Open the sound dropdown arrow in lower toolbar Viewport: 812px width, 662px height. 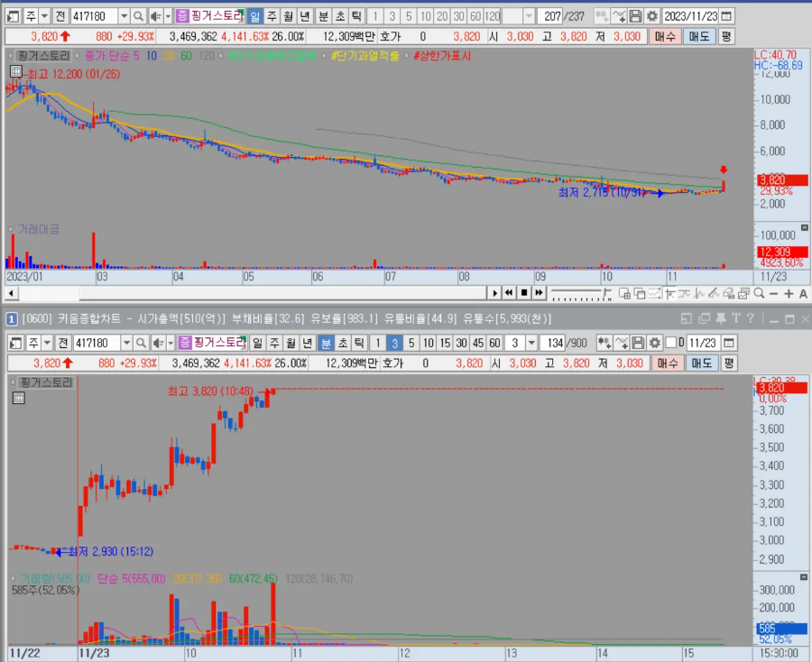point(171,343)
